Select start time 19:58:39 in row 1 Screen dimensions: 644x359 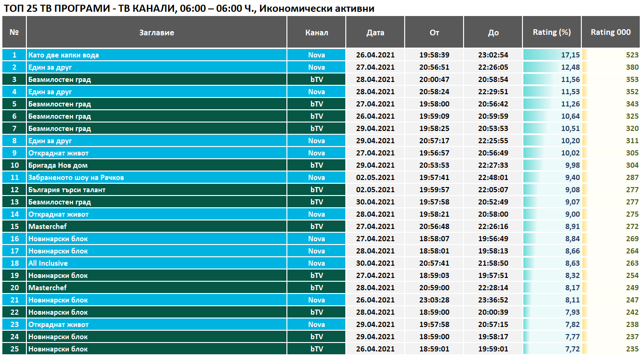click(x=434, y=55)
